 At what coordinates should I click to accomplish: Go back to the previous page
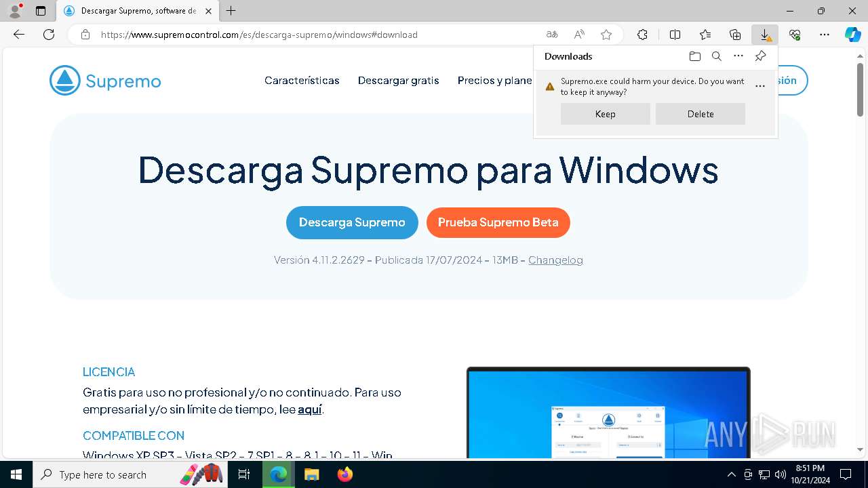pos(19,35)
